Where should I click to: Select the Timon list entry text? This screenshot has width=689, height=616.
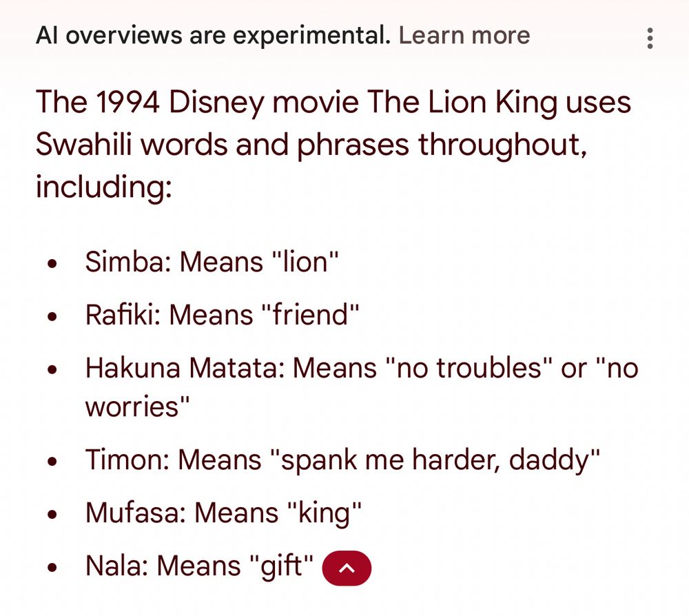(x=342, y=460)
